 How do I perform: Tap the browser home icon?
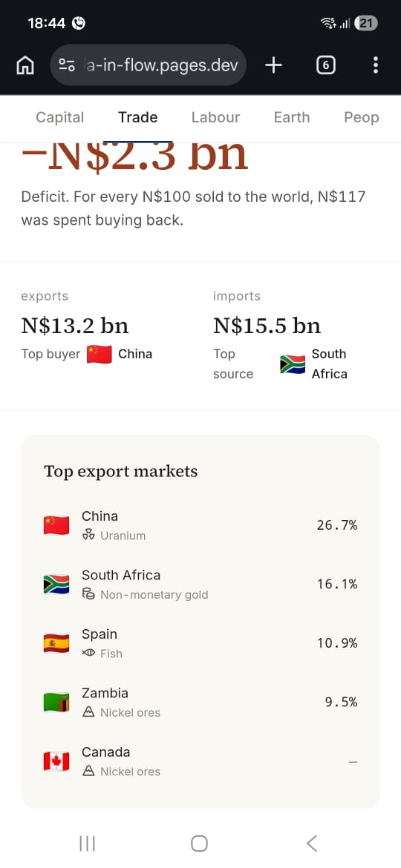[x=25, y=65]
